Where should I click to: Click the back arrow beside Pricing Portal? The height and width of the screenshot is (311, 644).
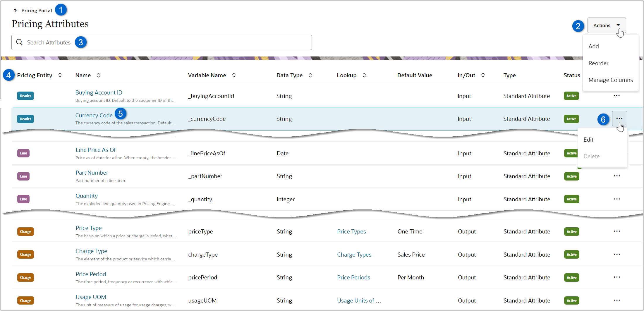point(15,10)
